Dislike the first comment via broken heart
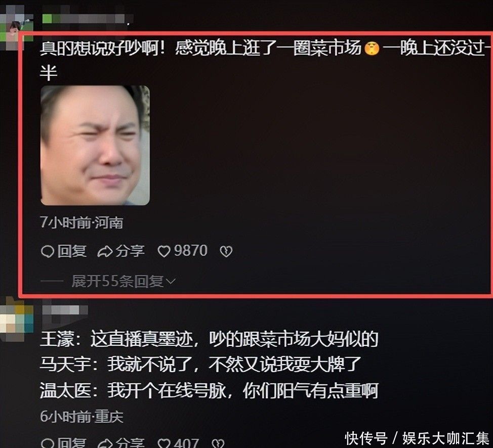The height and width of the screenshot is (448, 493). pyautogui.click(x=226, y=251)
